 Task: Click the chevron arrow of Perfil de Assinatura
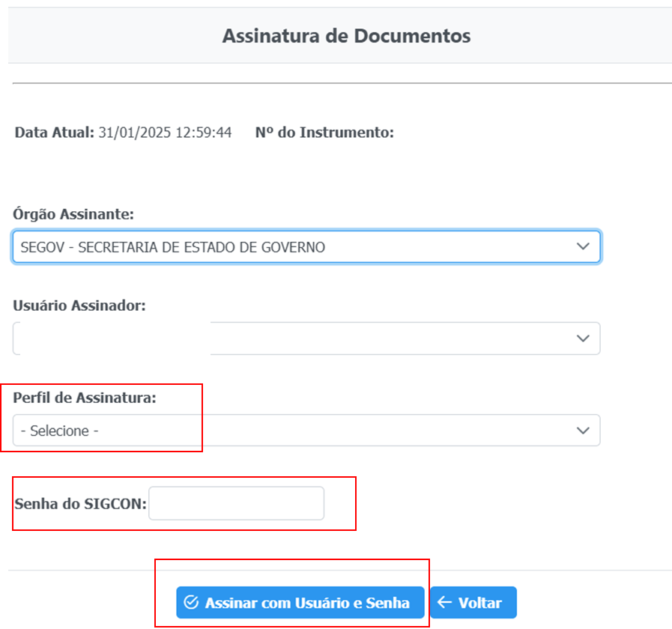[583, 431]
